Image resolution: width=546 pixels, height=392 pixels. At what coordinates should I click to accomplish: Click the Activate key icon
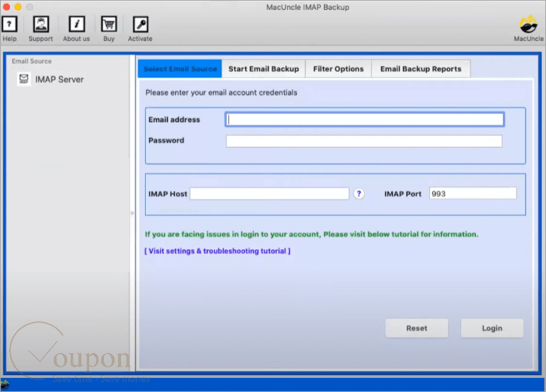coord(140,24)
